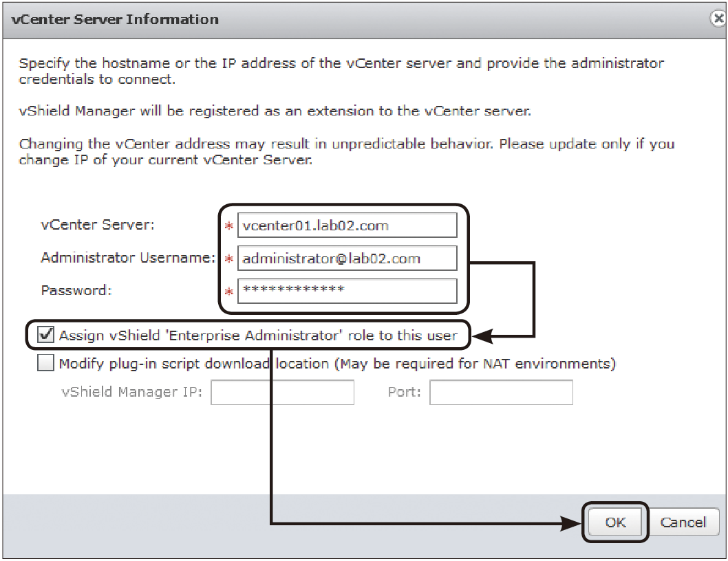Click into the Password field
Viewport: 728px width, 561px height.
(x=347, y=291)
